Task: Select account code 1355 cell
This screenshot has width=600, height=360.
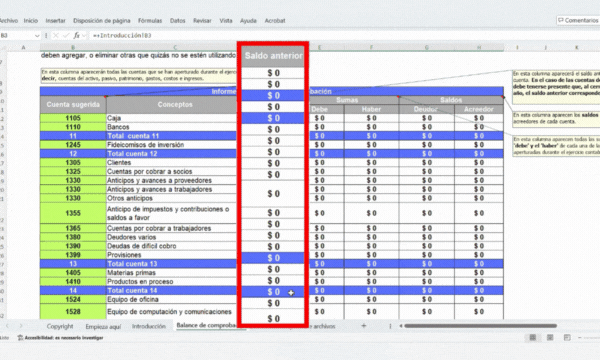Action: coord(73,213)
